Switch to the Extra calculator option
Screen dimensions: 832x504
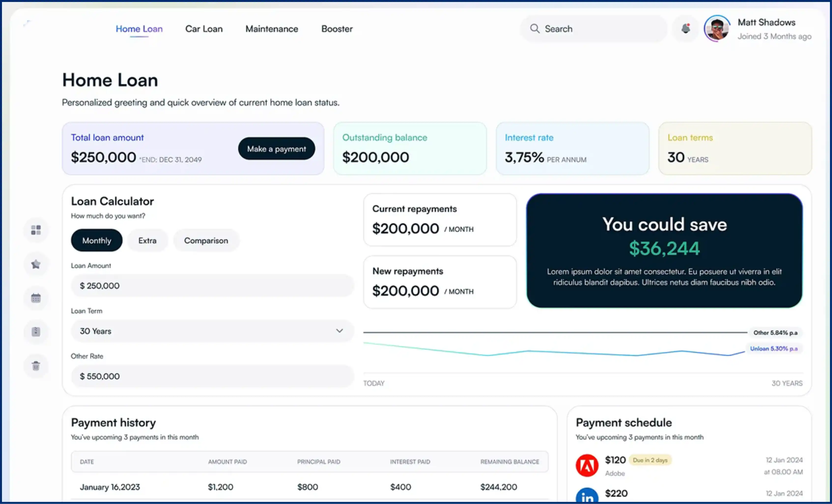coord(147,241)
